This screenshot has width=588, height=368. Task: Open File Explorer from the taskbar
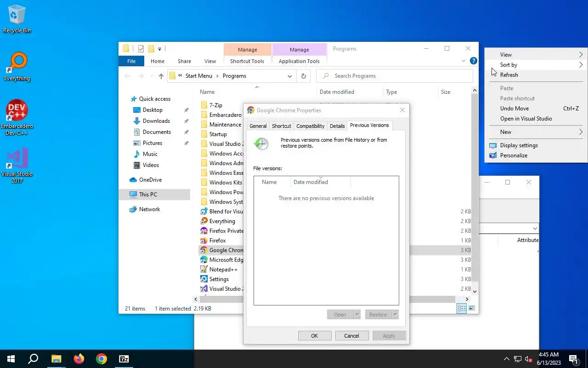coord(56,359)
